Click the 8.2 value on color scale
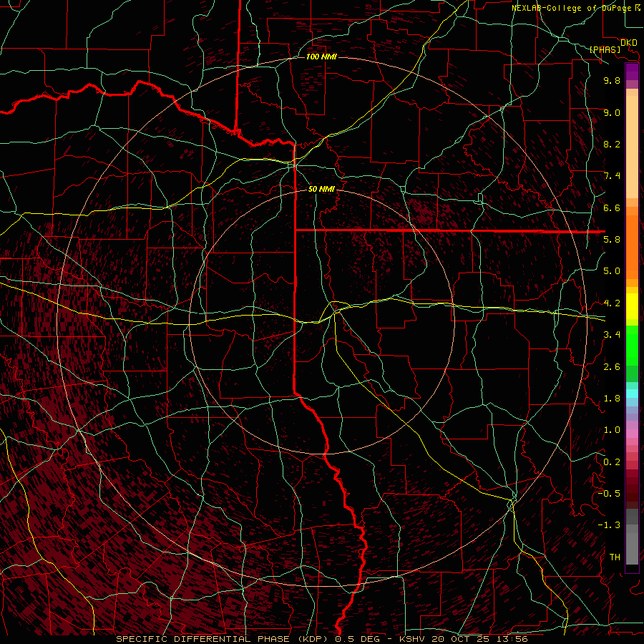644x644 pixels. point(612,144)
